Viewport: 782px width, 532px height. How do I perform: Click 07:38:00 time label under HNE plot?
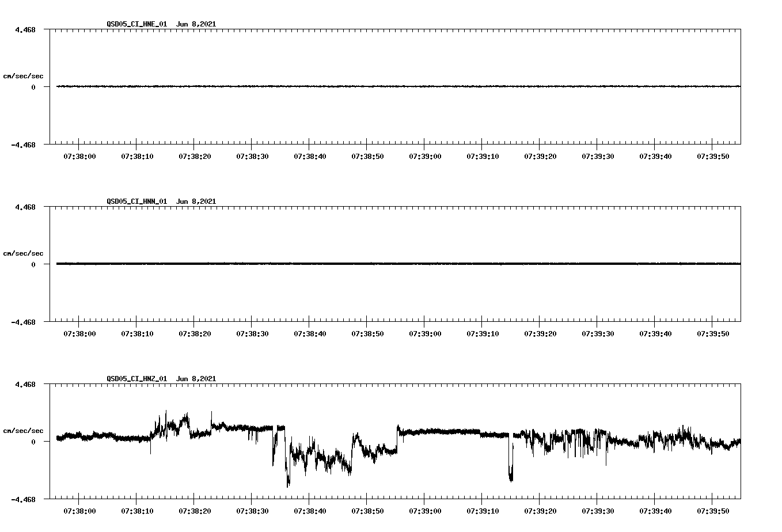tap(79, 156)
